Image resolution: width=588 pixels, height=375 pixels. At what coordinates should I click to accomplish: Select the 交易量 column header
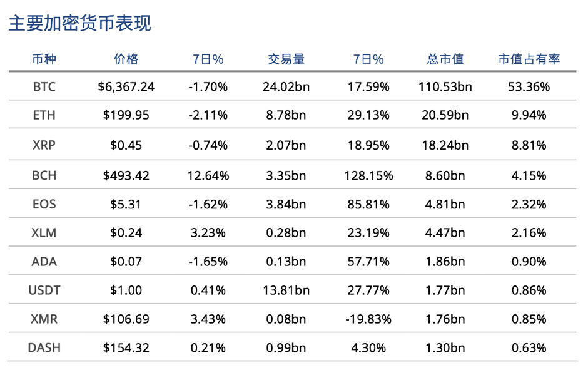pyautogui.click(x=286, y=59)
